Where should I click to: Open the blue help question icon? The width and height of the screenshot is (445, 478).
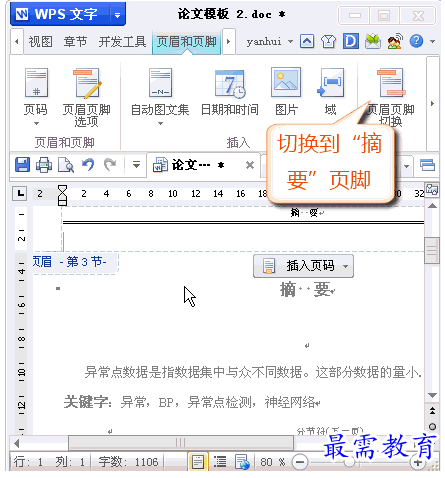pyautogui.click(x=416, y=41)
